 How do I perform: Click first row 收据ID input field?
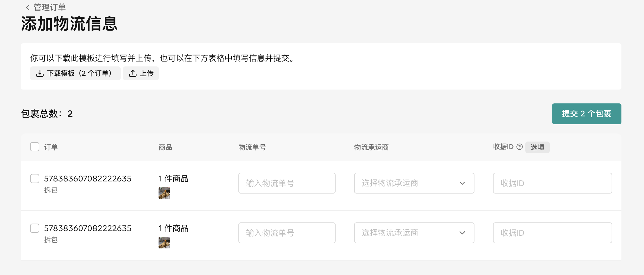point(552,183)
